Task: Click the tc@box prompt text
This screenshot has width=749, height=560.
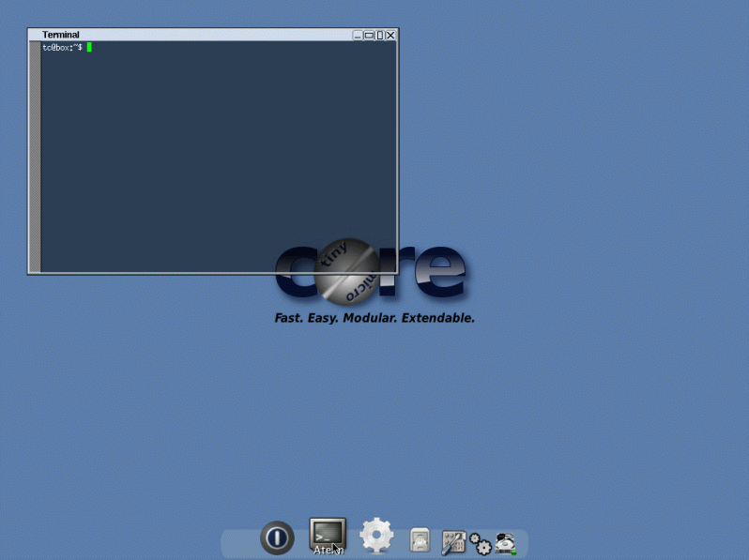Action: tap(62, 47)
